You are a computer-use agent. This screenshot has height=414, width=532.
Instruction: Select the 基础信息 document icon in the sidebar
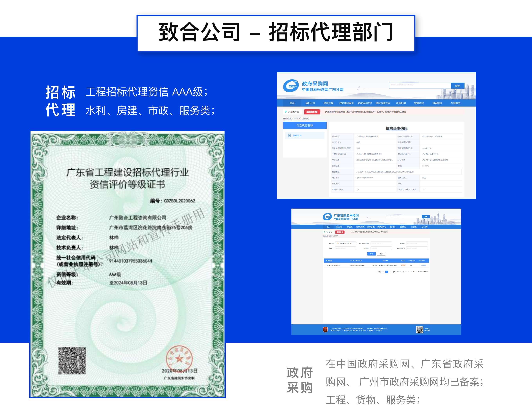click(290, 135)
